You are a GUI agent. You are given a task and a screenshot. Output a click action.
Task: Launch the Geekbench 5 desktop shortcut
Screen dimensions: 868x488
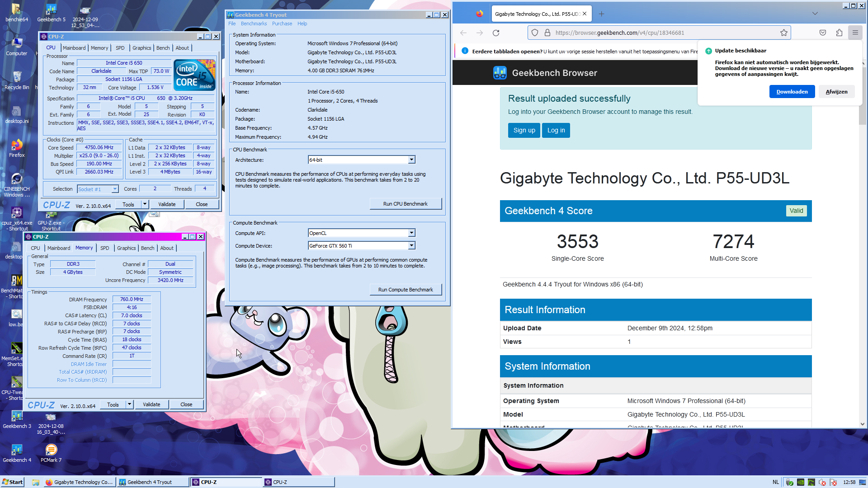click(x=51, y=13)
